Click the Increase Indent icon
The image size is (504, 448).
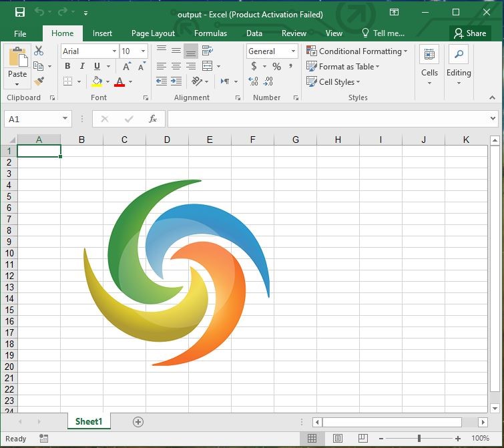tap(176, 81)
